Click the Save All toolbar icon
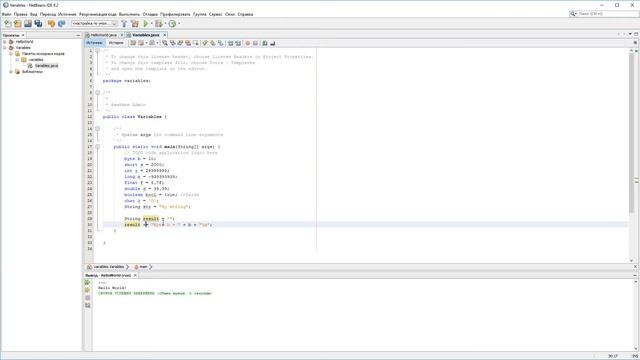Viewport: 640px width, 360px height. point(38,24)
